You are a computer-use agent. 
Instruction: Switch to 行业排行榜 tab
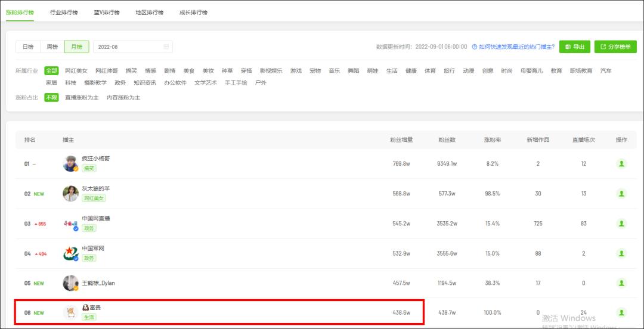click(x=64, y=13)
